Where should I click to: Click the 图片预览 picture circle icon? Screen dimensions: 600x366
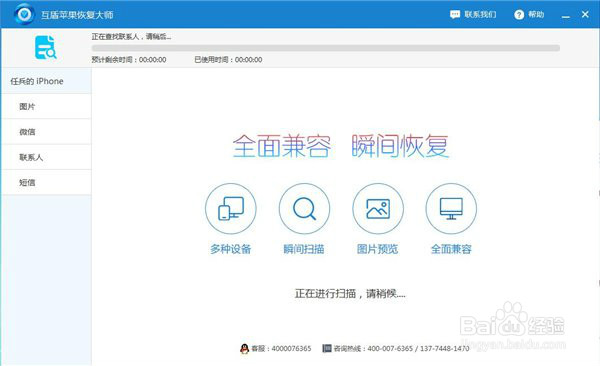click(378, 209)
